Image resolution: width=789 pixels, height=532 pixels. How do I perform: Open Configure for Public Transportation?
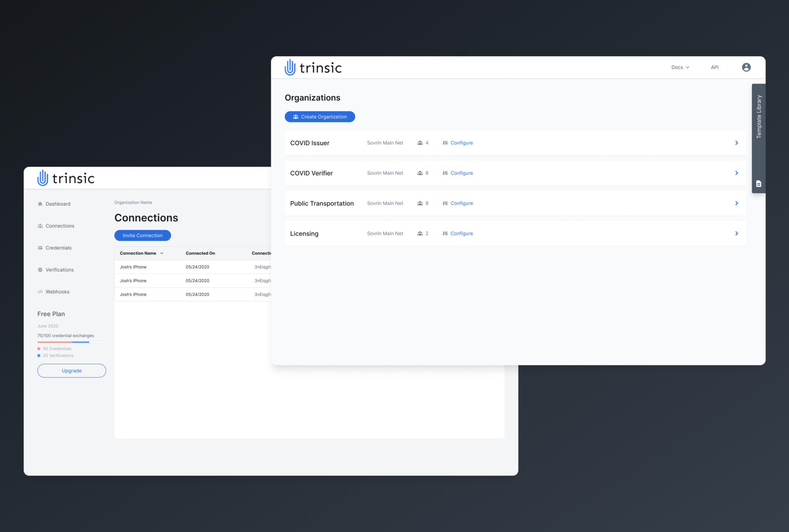point(461,203)
